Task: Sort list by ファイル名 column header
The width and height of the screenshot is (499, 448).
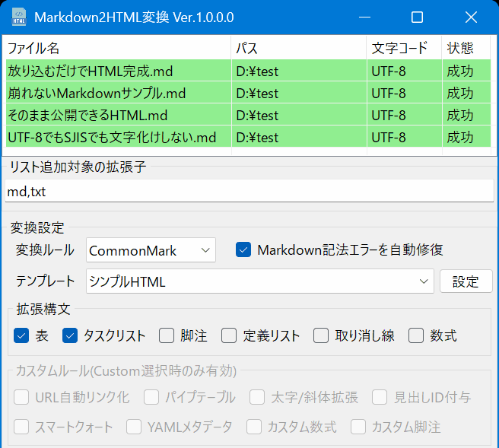Action: pos(118,48)
